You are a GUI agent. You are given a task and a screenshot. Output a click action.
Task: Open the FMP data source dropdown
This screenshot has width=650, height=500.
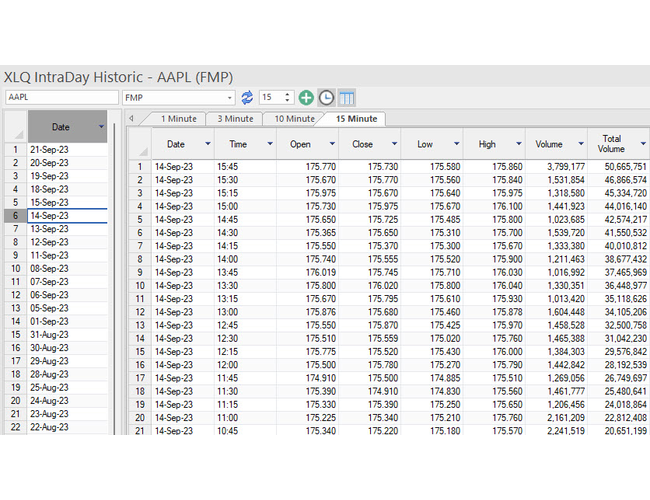coord(229,98)
